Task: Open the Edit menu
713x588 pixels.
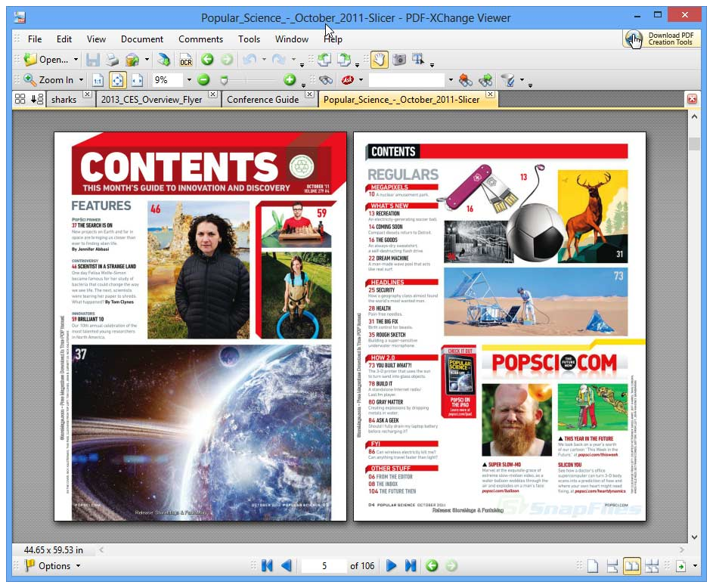Action: [64, 39]
